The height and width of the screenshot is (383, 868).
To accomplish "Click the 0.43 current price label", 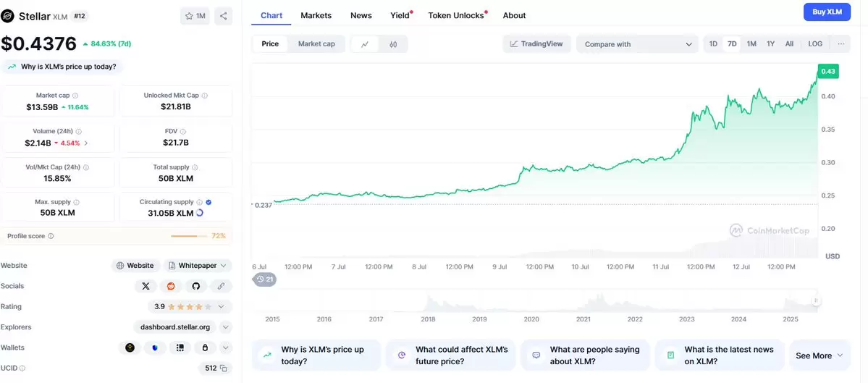I will click(x=828, y=72).
